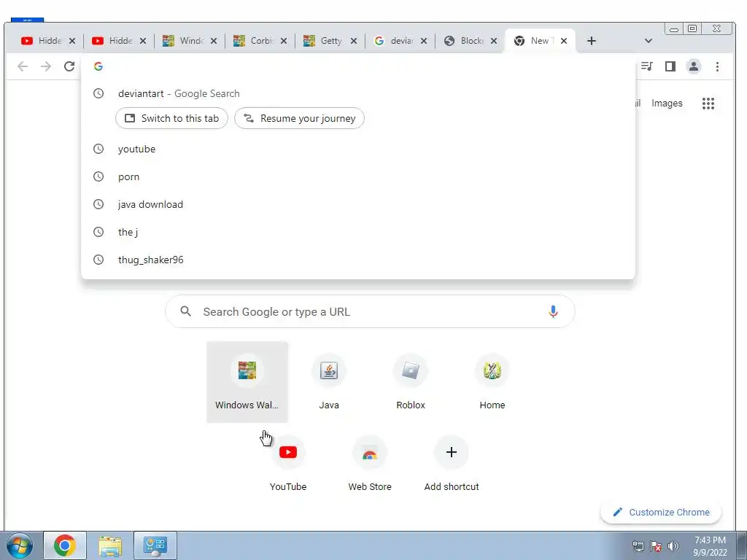Click the Show desktop strip beside the clock
The height and width of the screenshot is (560, 747).
tap(741, 545)
